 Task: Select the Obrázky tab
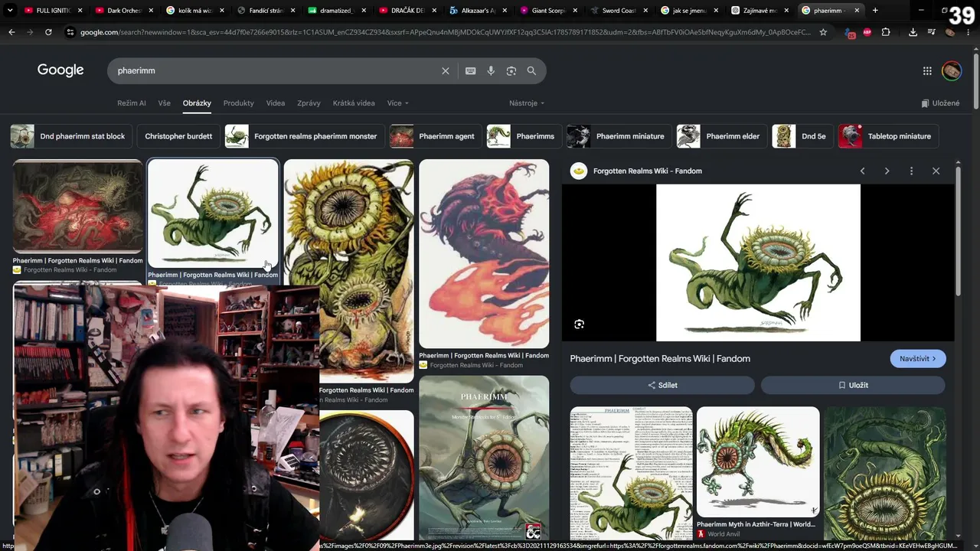click(x=197, y=103)
